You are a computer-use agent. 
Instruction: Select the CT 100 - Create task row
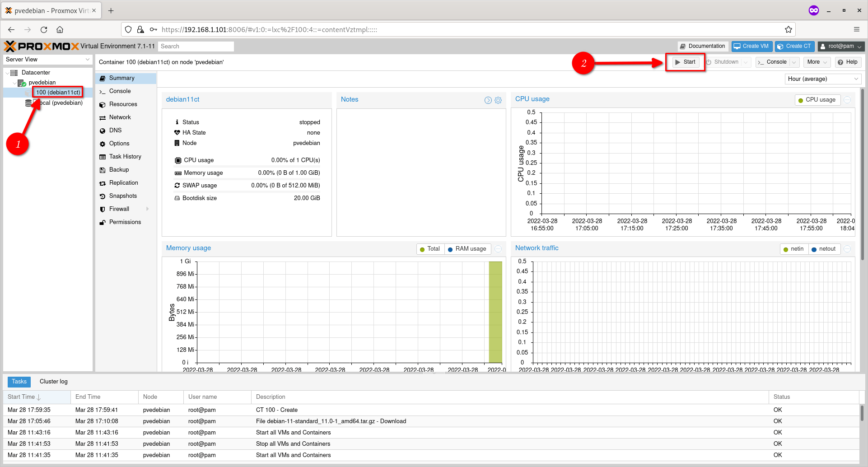[431, 410]
